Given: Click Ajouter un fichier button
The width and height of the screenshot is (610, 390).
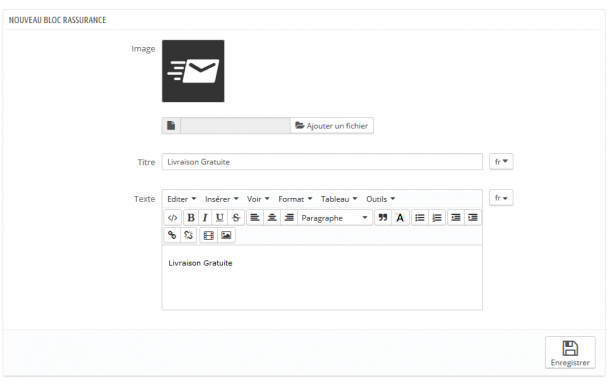Looking at the screenshot, I should [332, 126].
